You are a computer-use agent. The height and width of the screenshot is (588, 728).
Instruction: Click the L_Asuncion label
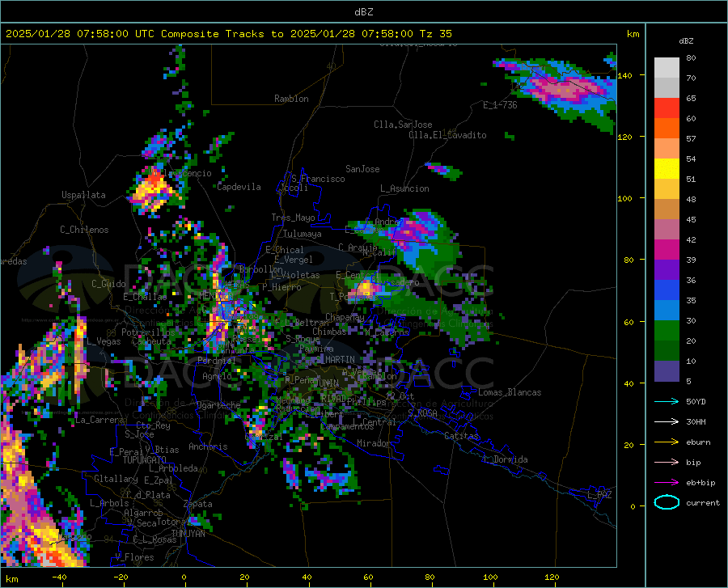[x=404, y=188]
